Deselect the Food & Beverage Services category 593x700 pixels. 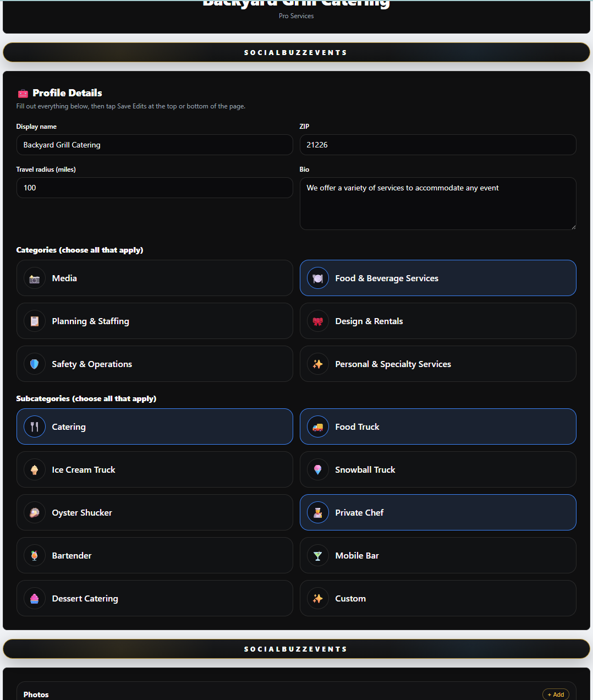coord(438,278)
